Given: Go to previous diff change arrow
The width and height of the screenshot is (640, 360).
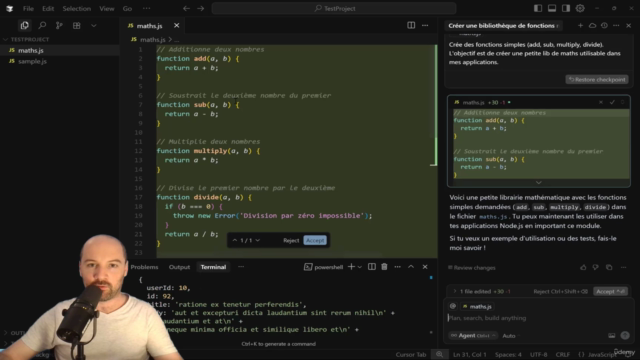Looking at the screenshot, I should point(235,240).
